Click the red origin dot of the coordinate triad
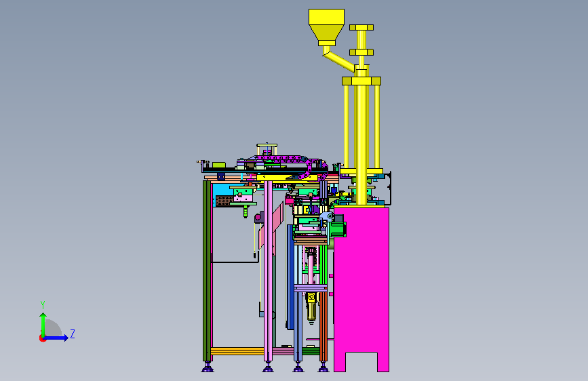This screenshot has height=381, width=588. (42, 338)
